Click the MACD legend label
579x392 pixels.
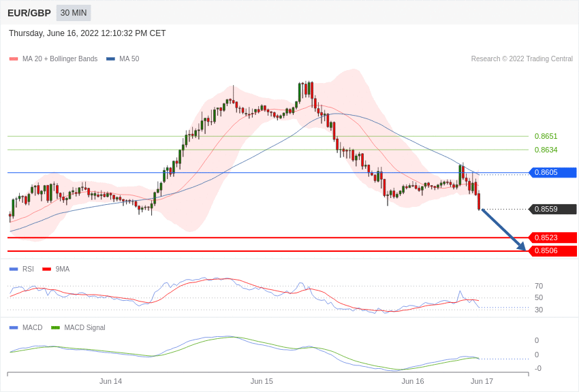[33, 327]
